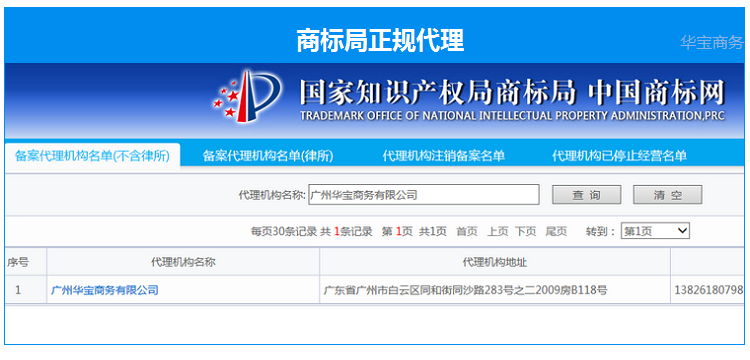
Task: Focus the 代理机构名称 search input field
Action: pyautogui.click(x=424, y=195)
